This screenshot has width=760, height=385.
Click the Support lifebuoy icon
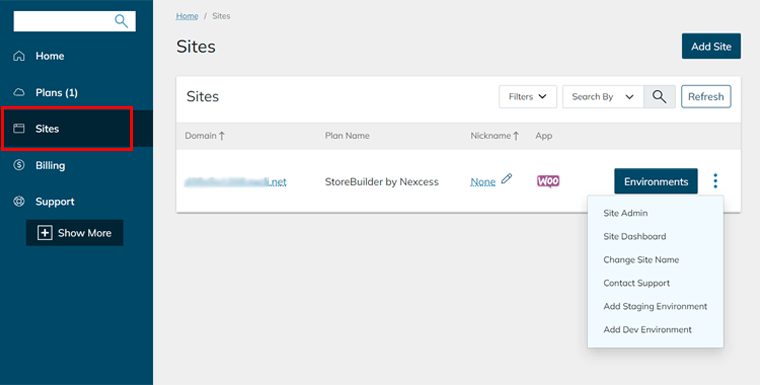pyautogui.click(x=19, y=201)
